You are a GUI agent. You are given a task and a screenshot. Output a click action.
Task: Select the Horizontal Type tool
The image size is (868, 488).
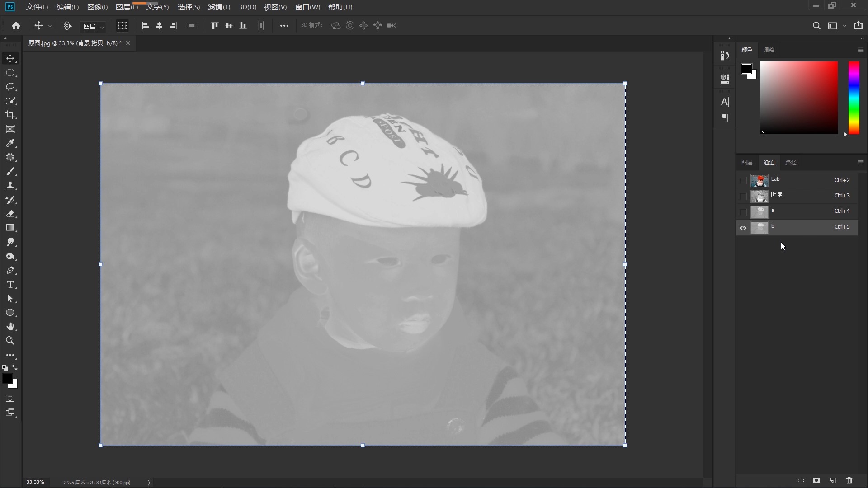pos(10,285)
